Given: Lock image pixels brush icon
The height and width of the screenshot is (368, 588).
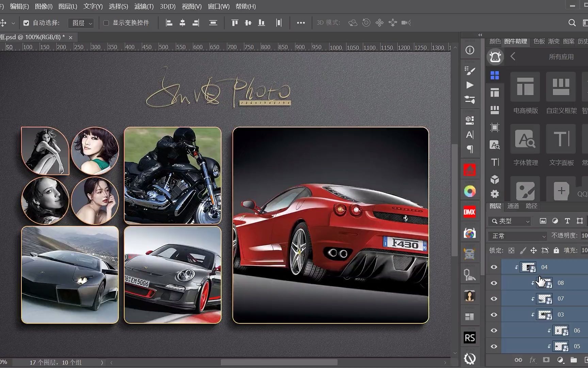Looking at the screenshot, I should (523, 250).
